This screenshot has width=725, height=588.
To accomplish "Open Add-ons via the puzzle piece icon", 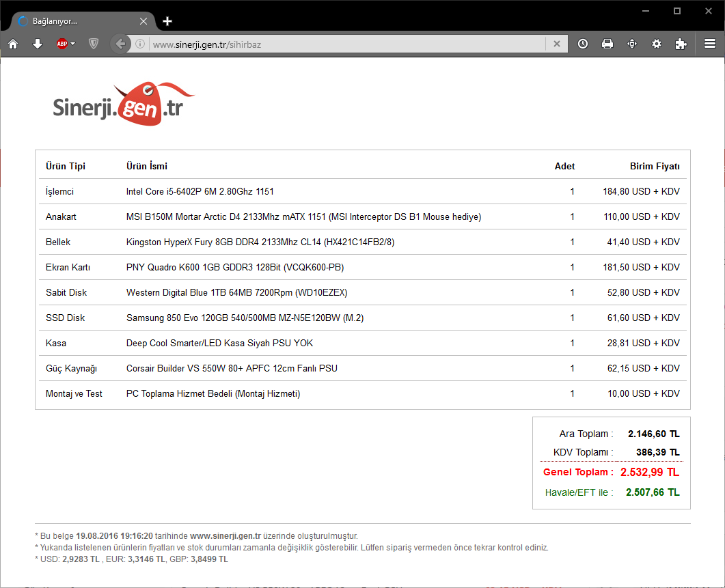I will coord(681,44).
